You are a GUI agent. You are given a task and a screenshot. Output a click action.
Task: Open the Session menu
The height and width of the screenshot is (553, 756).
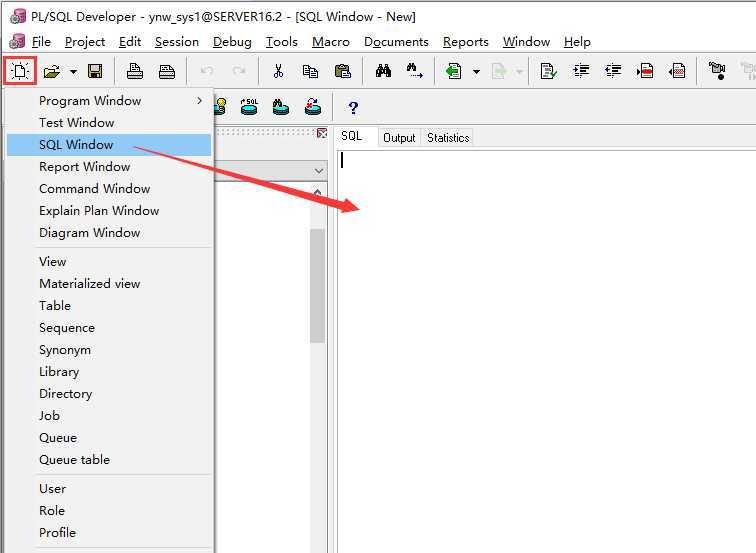pyautogui.click(x=177, y=42)
